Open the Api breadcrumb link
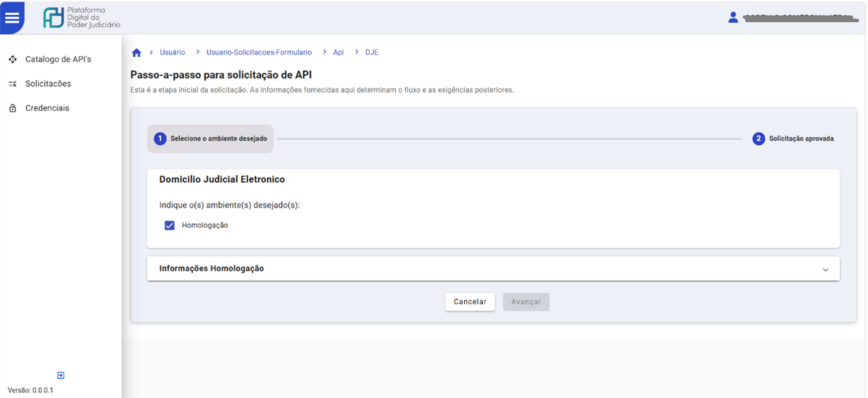The width and height of the screenshot is (868, 398). coord(338,52)
